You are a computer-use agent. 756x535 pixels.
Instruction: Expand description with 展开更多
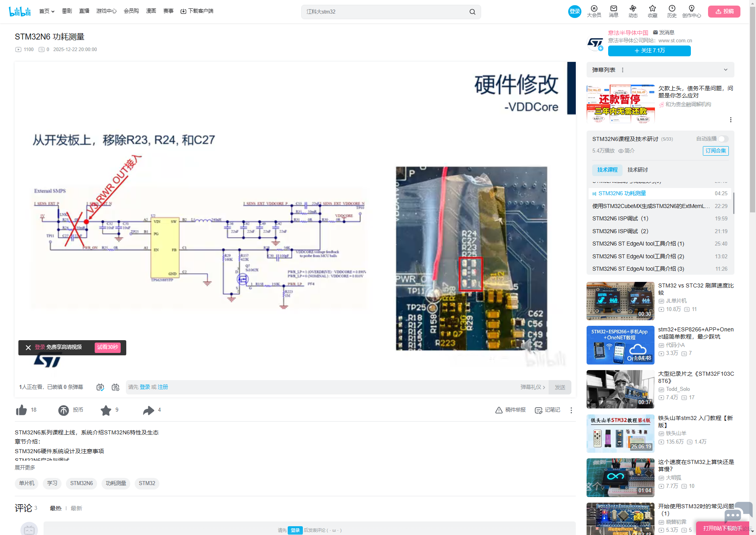[25, 468]
